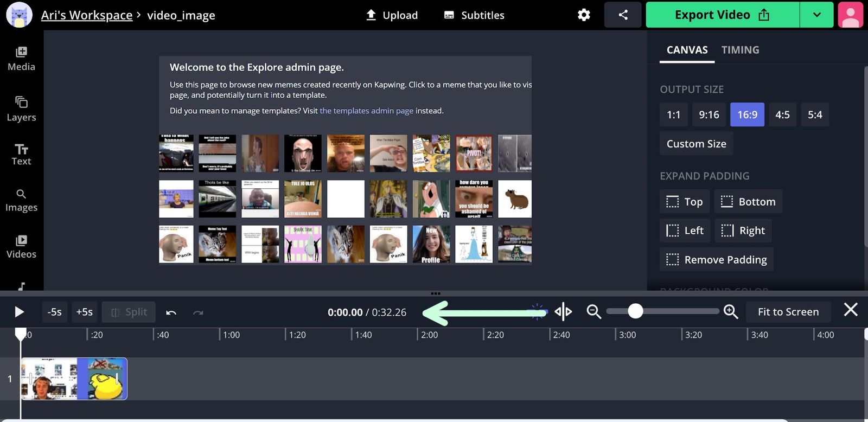The width and height of the screenshot is (868, 422).
Task: Click the share icon button
Action: 623,15
